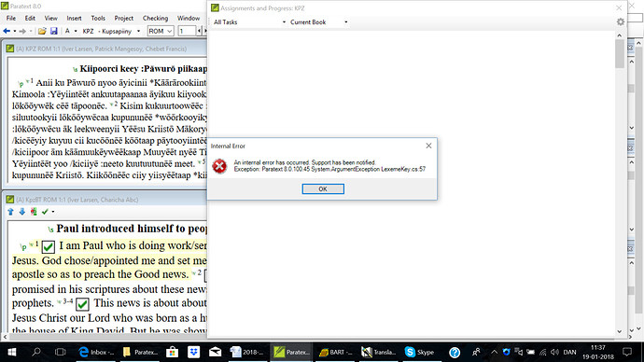Switch to the Paratext taskbar app
The width and height of the screenshot is (644, 362).
pyautogui.click(x=291, y=352)
